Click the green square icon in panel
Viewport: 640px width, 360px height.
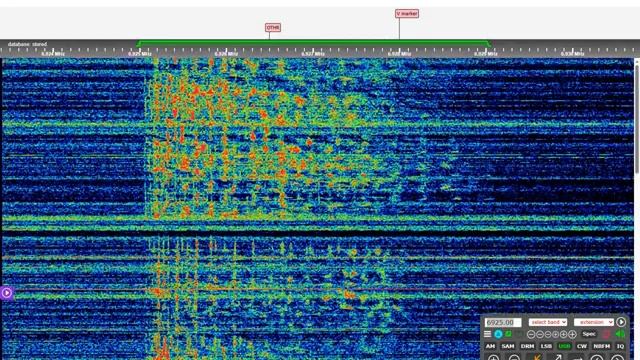508,334
